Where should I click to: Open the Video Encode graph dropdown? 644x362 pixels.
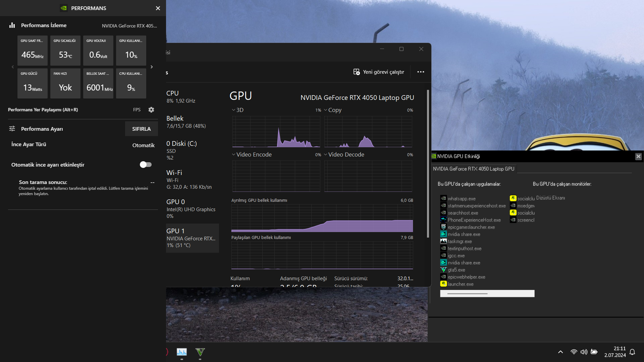click(x=234, y=155)
